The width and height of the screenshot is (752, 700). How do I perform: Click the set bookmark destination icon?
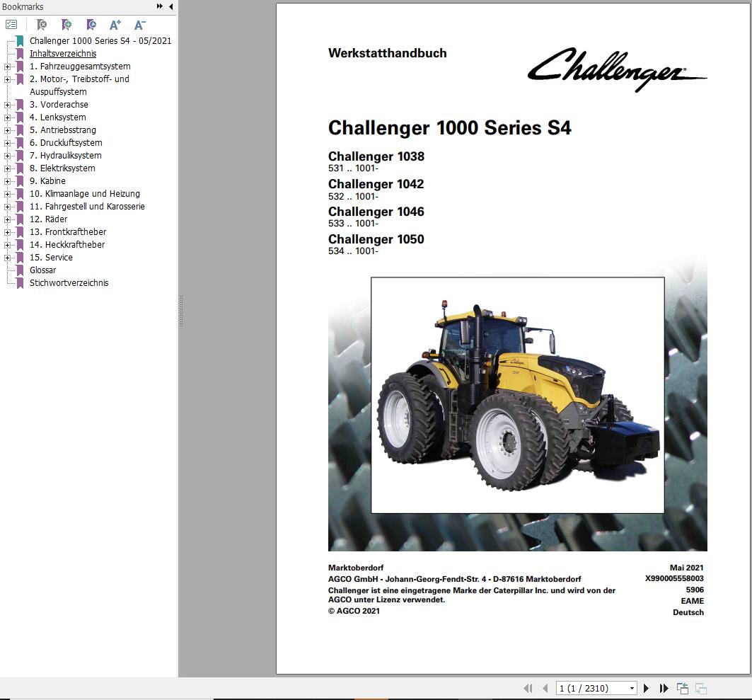(91, 25)
